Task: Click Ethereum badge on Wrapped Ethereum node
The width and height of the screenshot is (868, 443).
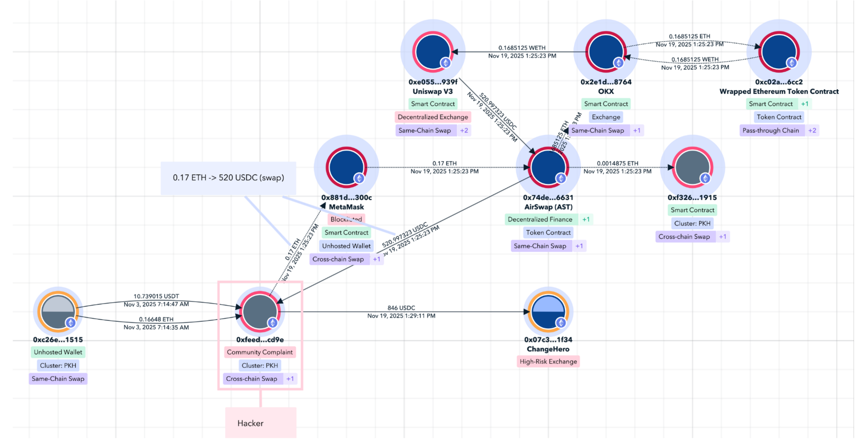Action: (792, 63)
